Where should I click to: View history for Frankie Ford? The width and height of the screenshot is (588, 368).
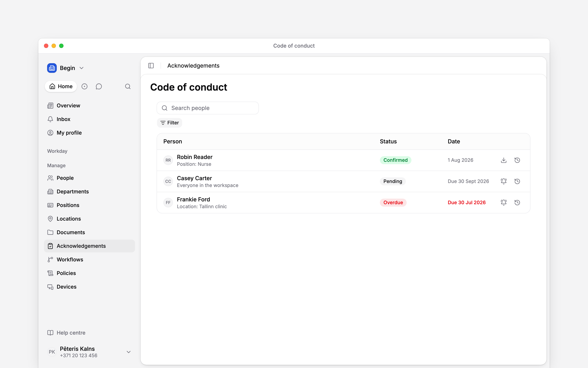pos(517,202)
